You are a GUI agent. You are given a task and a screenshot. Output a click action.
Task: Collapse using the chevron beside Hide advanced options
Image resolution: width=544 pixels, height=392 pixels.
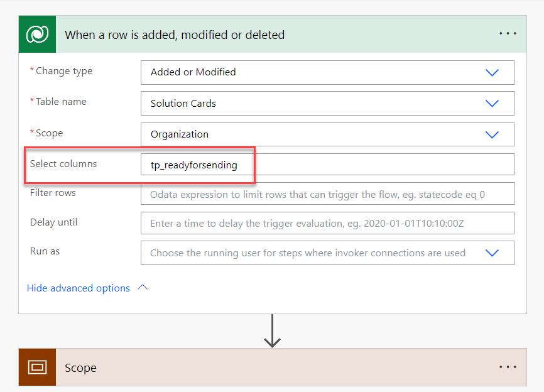pyautogui.click(x=143, y=288)
